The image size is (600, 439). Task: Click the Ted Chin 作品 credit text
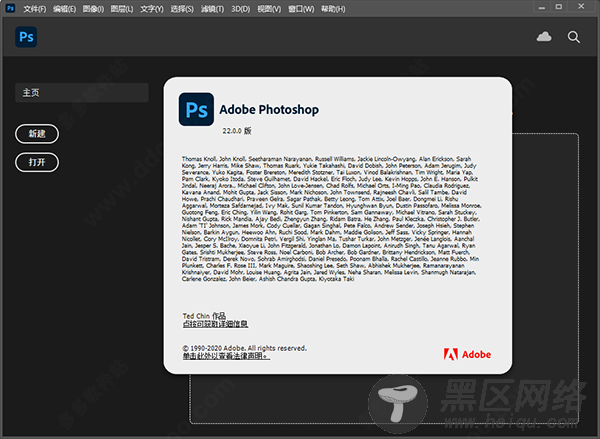point(204,316)
